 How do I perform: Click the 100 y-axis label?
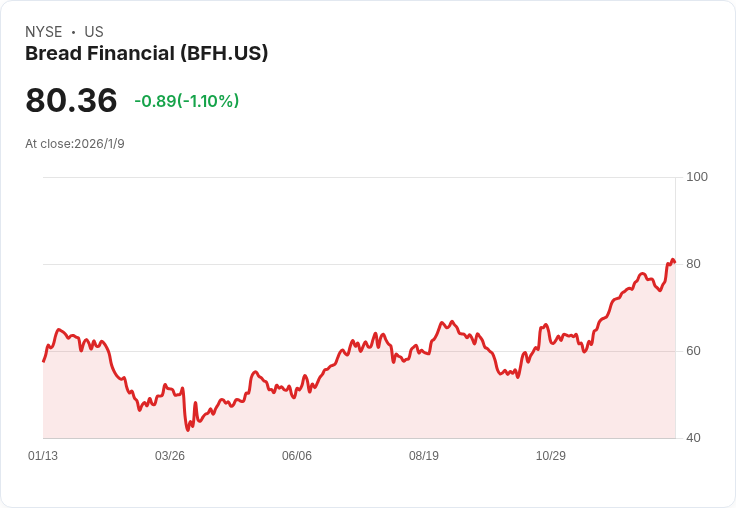(697, 177)
